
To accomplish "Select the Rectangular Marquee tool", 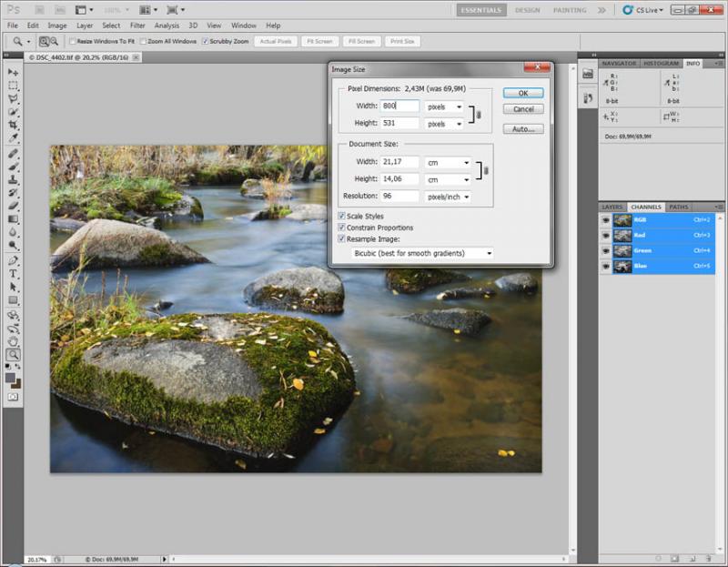I will [13, 86].
